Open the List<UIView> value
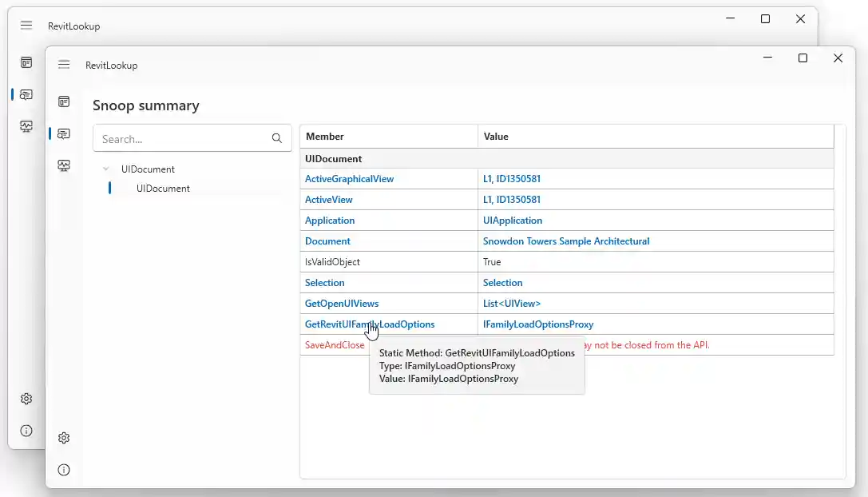 pos(511,304)
